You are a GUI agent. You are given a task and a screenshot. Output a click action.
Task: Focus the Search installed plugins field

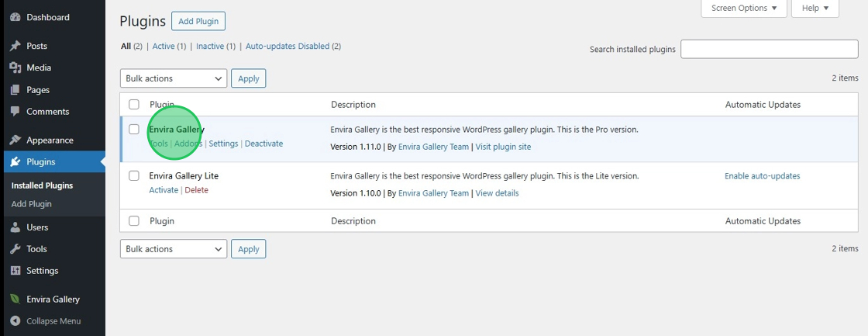(x=769, y=49)
